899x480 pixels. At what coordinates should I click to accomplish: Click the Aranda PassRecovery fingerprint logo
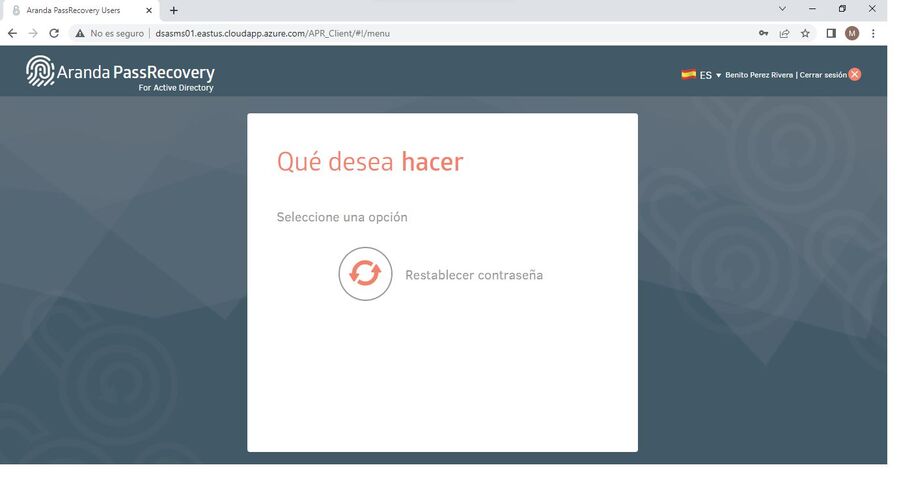(x=40, y=72)
